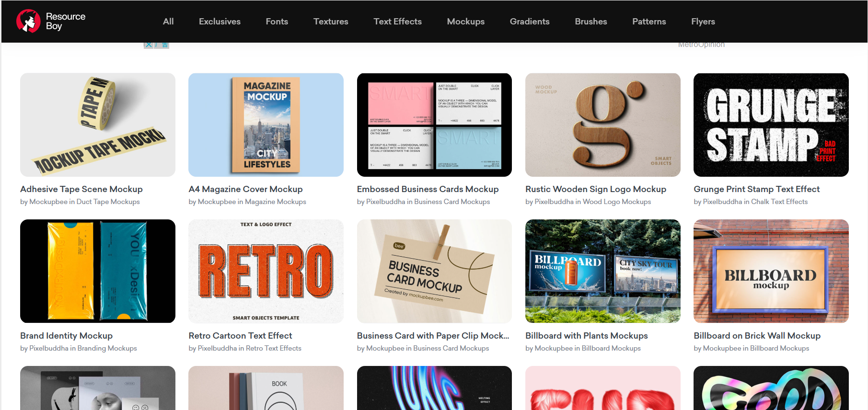Click Pixelbuddha author under Grunge Print Stamp
868x410 pixels.
pos(722,202)
